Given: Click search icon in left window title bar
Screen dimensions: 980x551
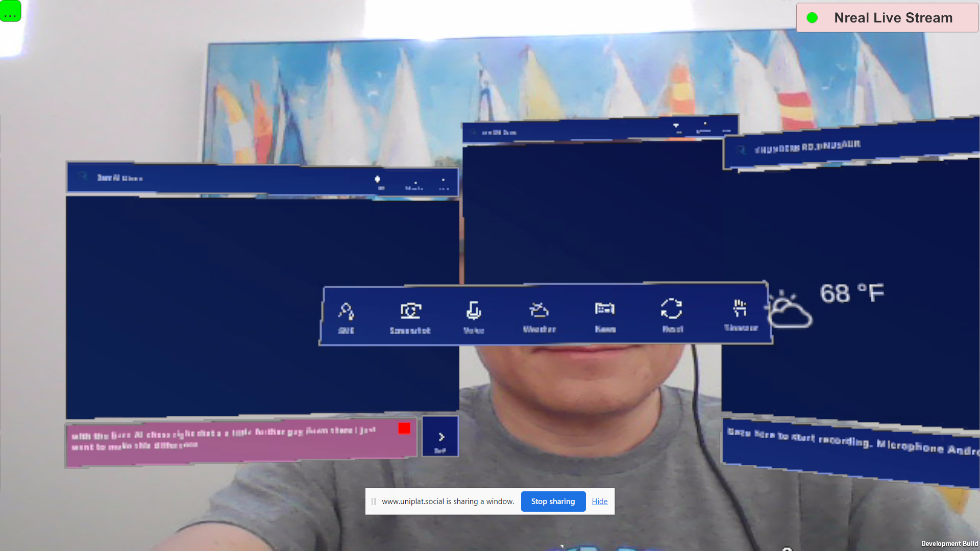Looking at the screenshot, I should point(83,177).
